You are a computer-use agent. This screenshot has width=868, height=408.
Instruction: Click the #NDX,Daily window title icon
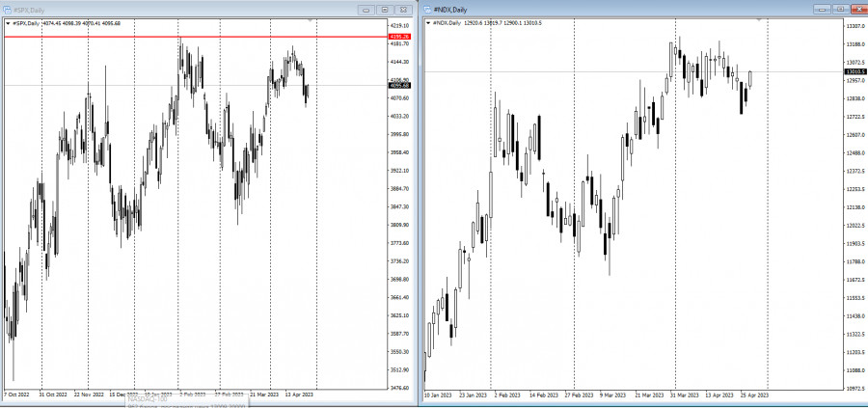point(427,10)
